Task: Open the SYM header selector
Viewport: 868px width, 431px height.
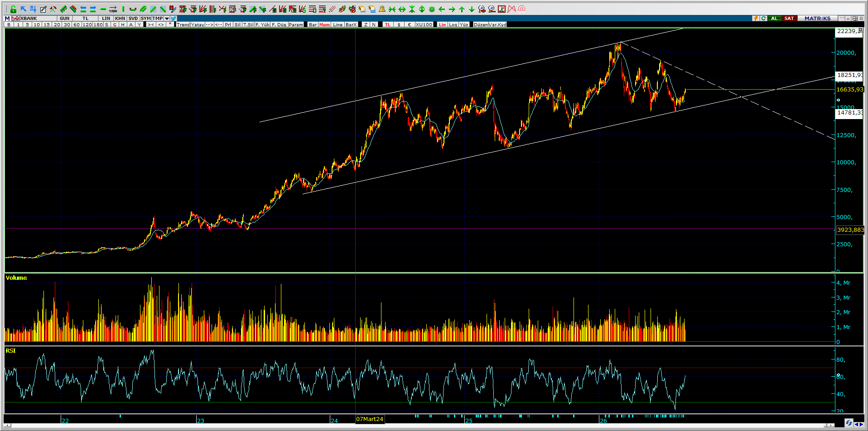Action: [x=145, y=19]
